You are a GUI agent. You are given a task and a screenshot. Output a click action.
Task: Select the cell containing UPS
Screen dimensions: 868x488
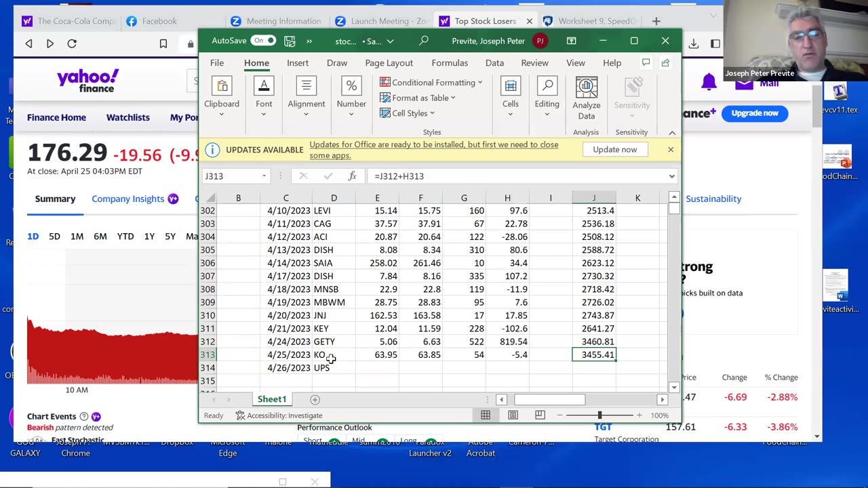pyautogui.click(x=334, y=368)
